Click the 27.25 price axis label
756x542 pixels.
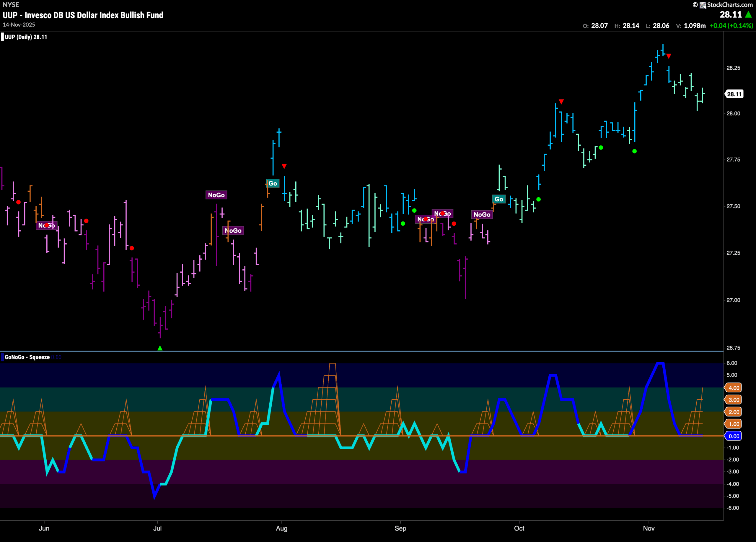coord(733,253)
